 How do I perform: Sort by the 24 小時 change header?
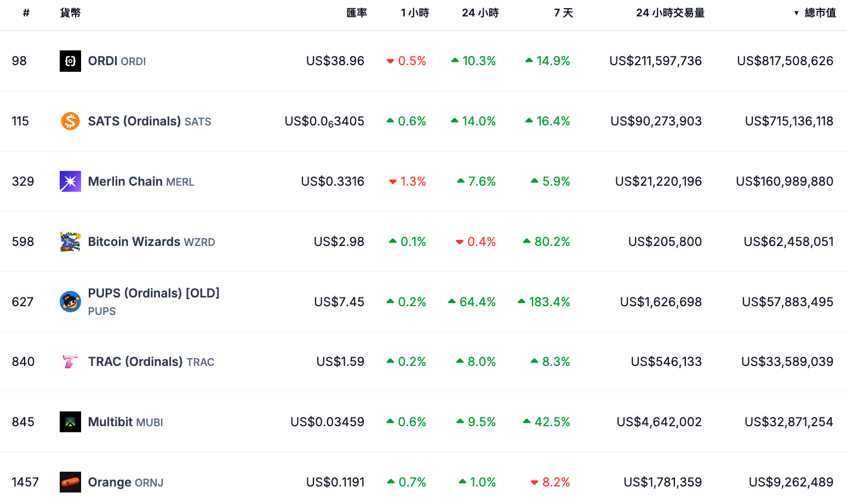480,13
